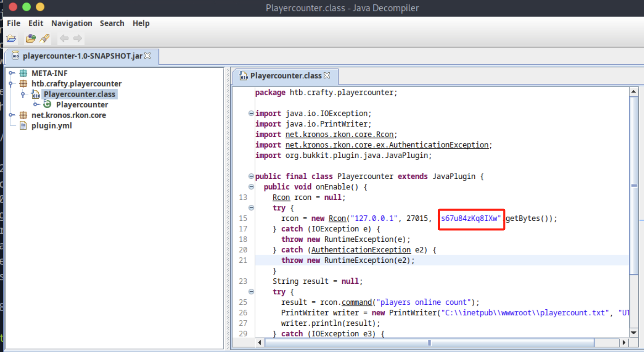
Task: Close the Playercounter.class editor tab
Action: (x=327, y=75)
